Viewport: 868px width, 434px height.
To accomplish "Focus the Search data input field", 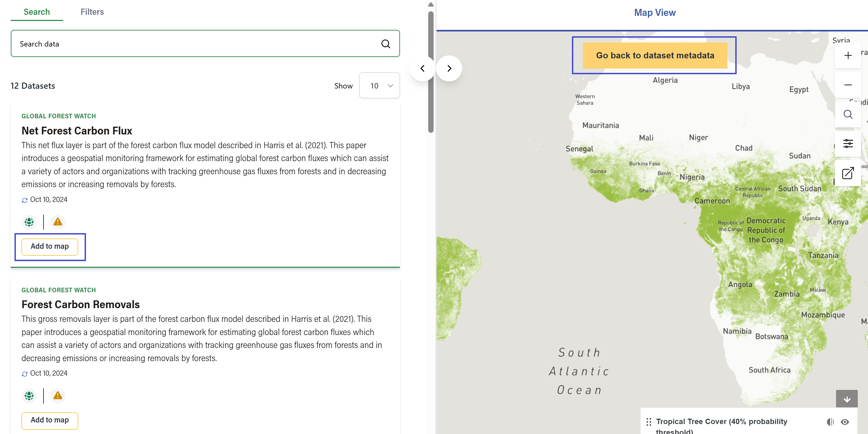I will (195, 44).
